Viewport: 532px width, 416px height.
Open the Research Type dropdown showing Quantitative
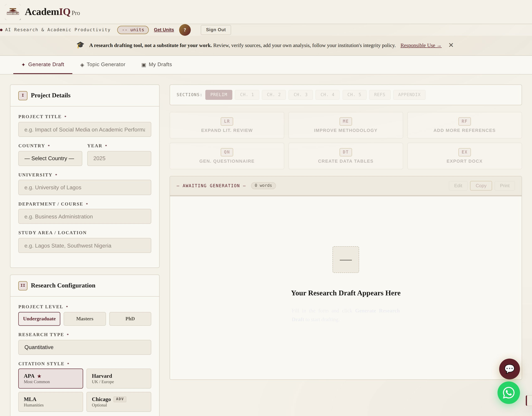85,347
